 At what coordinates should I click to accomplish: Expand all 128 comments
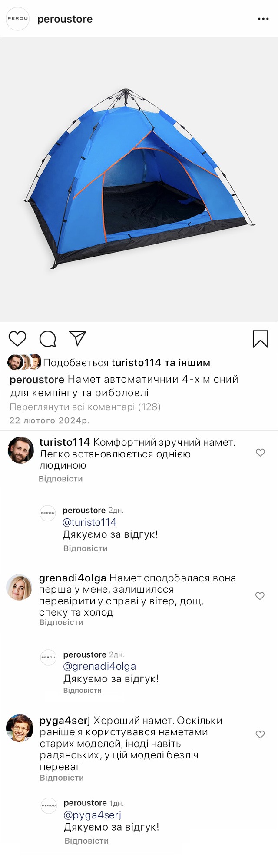tap(85, 407)
